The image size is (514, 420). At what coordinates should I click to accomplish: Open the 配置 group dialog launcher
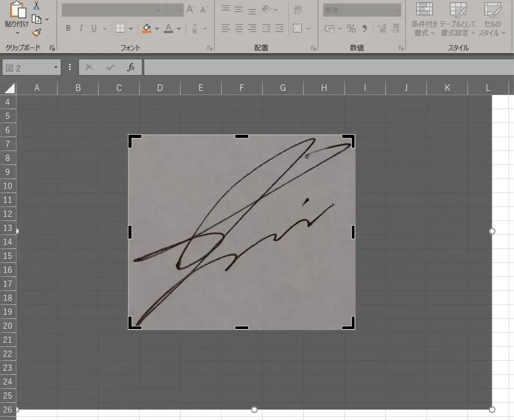313,48
